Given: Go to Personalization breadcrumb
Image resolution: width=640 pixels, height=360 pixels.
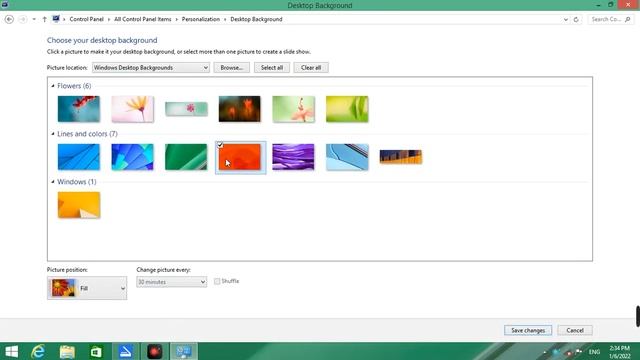Looking at the screenshot, I should tap(200, 19).
